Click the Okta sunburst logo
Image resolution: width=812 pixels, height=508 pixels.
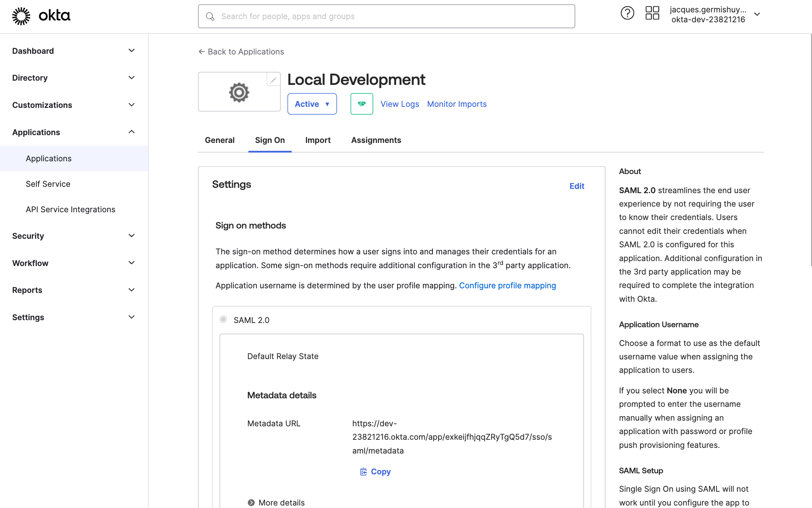21,16
